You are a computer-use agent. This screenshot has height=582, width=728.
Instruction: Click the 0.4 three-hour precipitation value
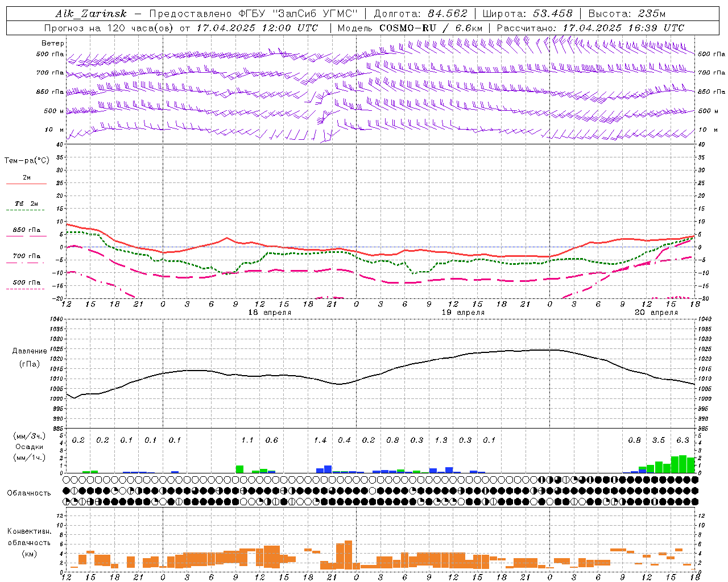[x=345, y=440]
